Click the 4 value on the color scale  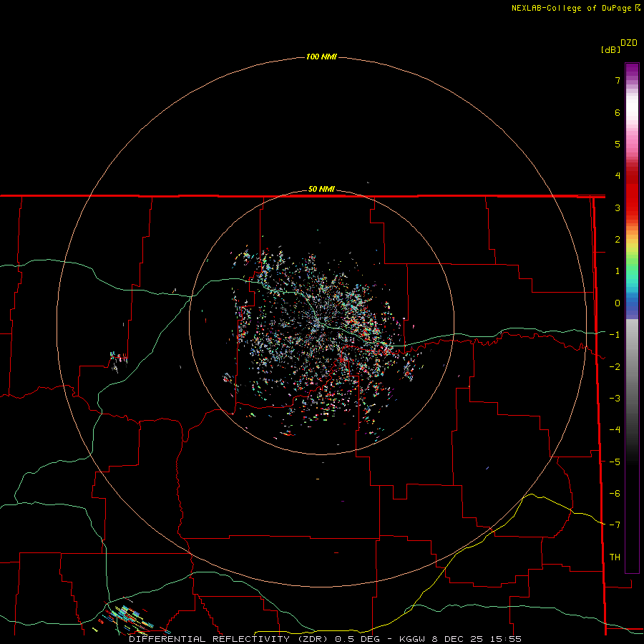pyautogui.click(x=618, y=176)
